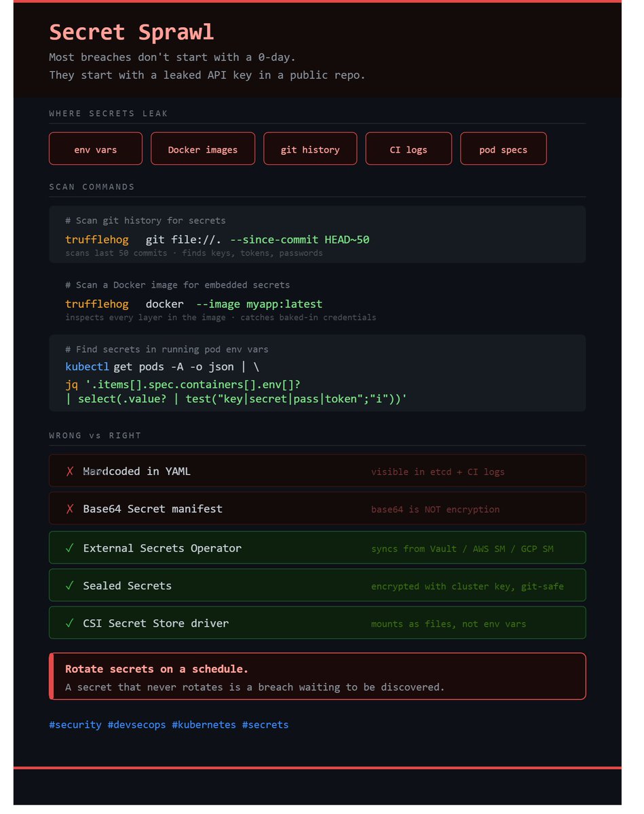Screen dimensions: 644x814
Task: Click the jq '.items[].spec.containers[].env[]?' line
Action: pos(183,385)
